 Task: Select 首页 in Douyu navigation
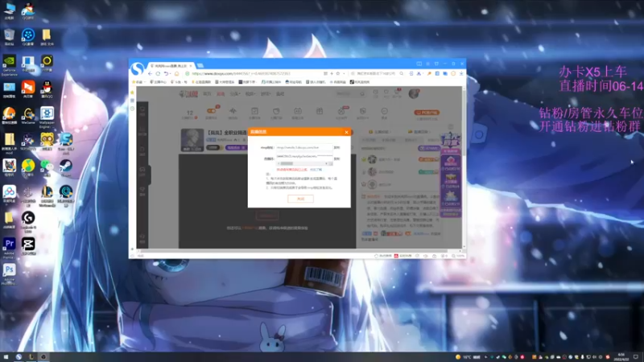pos(207,94)
